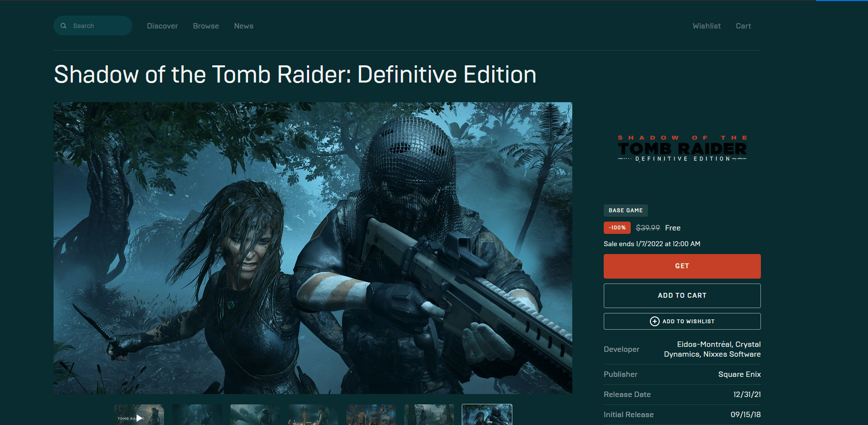This screenshot has width=868, height=425.
Task: Open the Discover section
Action: point(162,26)
